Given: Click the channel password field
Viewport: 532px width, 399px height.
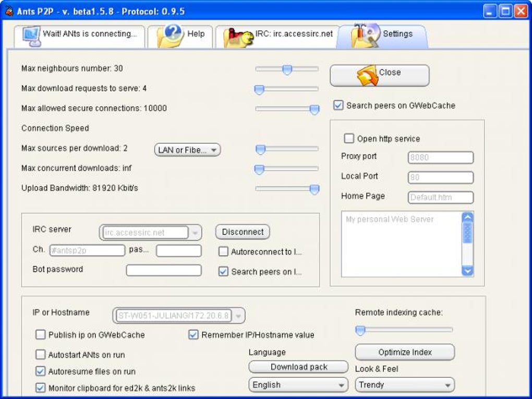Looking at the screenshot, I should coord(179,251).
